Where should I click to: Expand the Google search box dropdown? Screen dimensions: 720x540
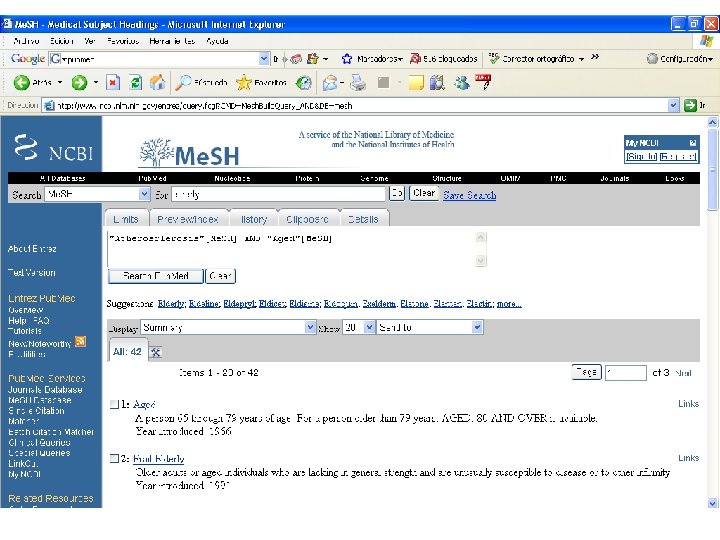pos(264,59)
